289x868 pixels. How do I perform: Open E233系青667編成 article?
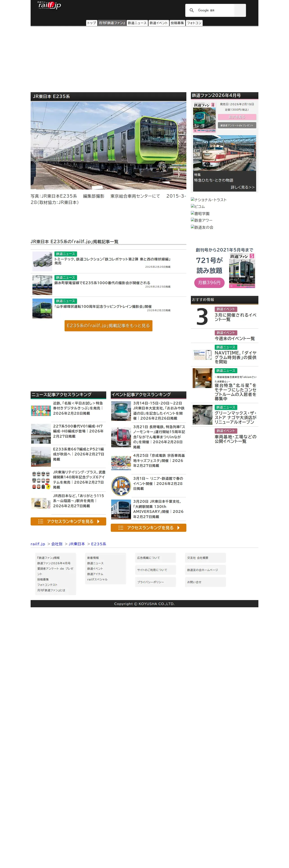79,454
